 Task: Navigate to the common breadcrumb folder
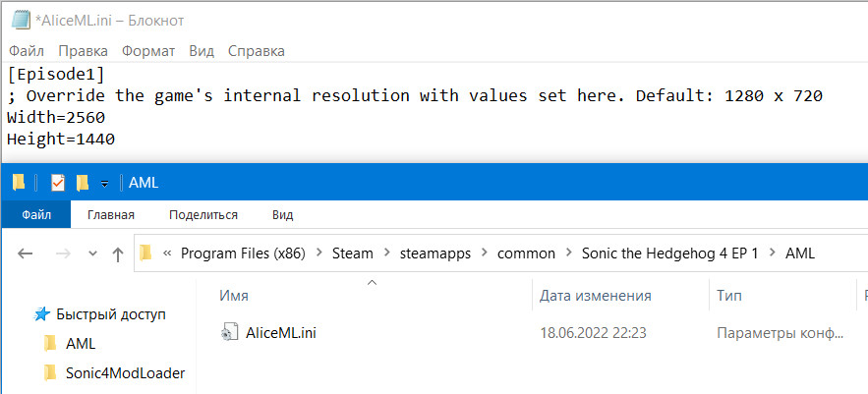526,253
